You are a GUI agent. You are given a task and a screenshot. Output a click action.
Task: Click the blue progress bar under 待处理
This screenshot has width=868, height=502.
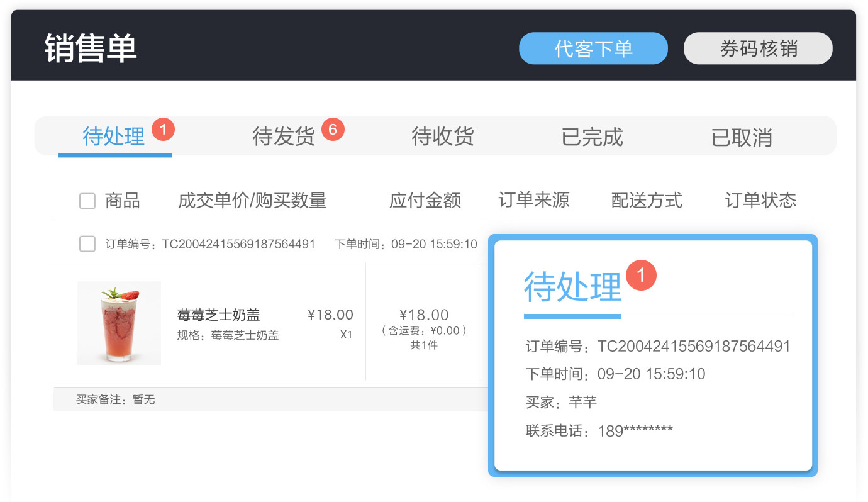[x=572, y=316]
